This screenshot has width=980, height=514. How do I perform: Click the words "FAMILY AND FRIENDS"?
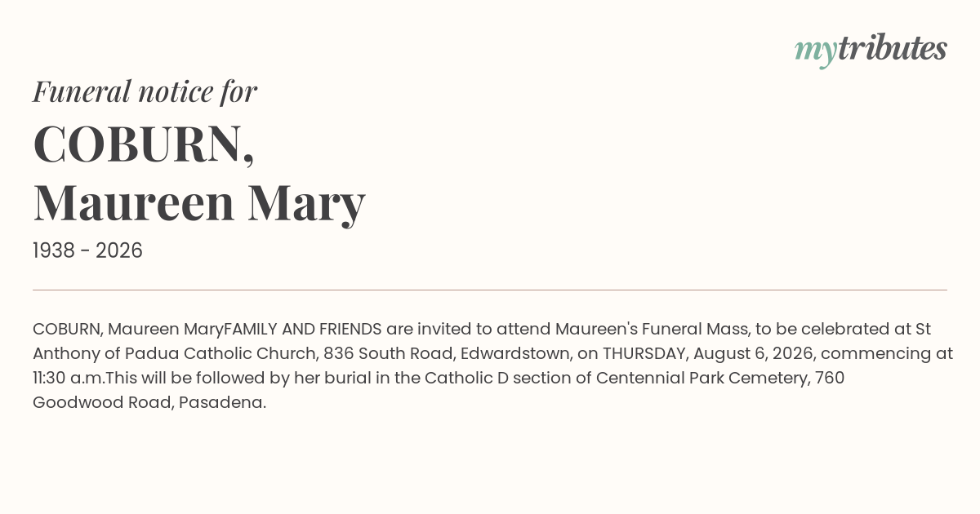click(x=303, y=330)
